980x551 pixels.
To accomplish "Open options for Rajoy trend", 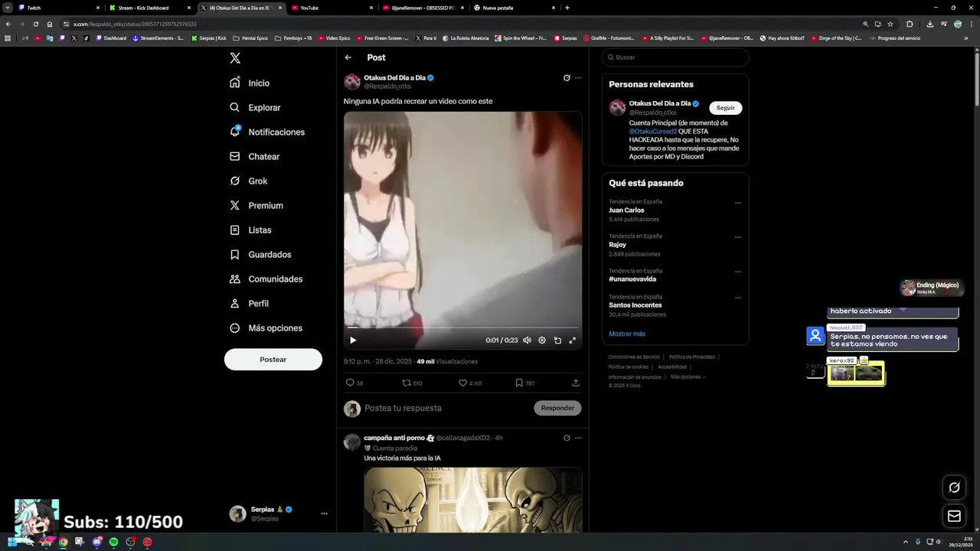I will [x=738, y=237].
